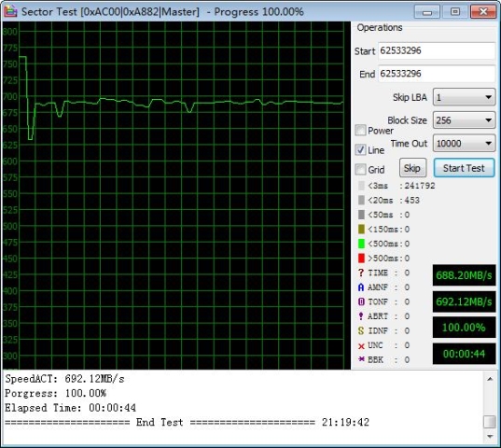501x448 pixels.
Task: Click the 100.00% progress display
Action: coord(464,328)
